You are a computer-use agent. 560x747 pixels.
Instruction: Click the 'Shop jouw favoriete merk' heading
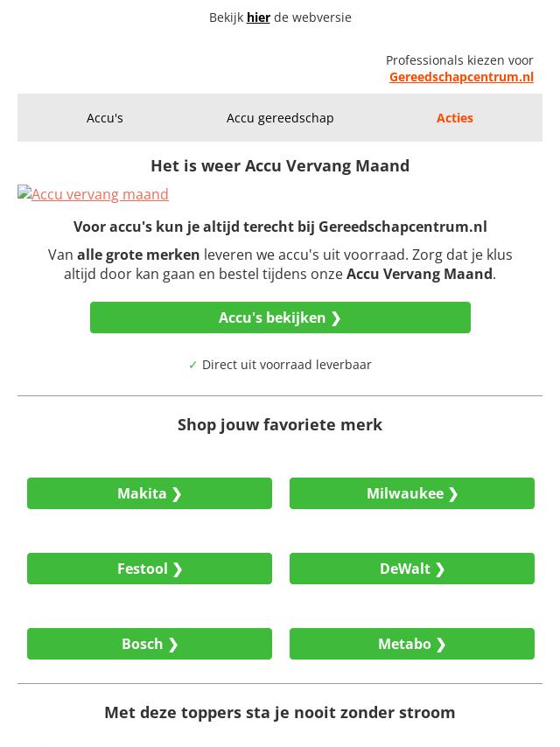click(280, 424)
